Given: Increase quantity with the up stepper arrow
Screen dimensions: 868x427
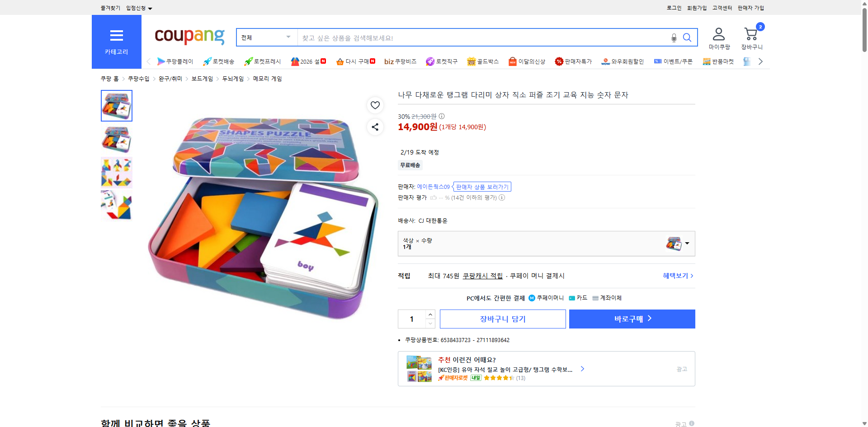Looking at the screenshot, I should [x=430, y=314].
